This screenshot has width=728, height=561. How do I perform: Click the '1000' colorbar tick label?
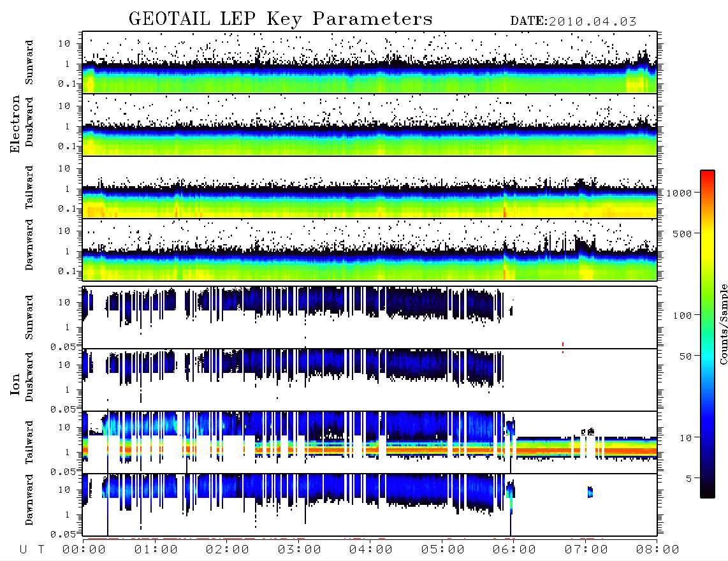pyautogui.click(x=680, y=193)
